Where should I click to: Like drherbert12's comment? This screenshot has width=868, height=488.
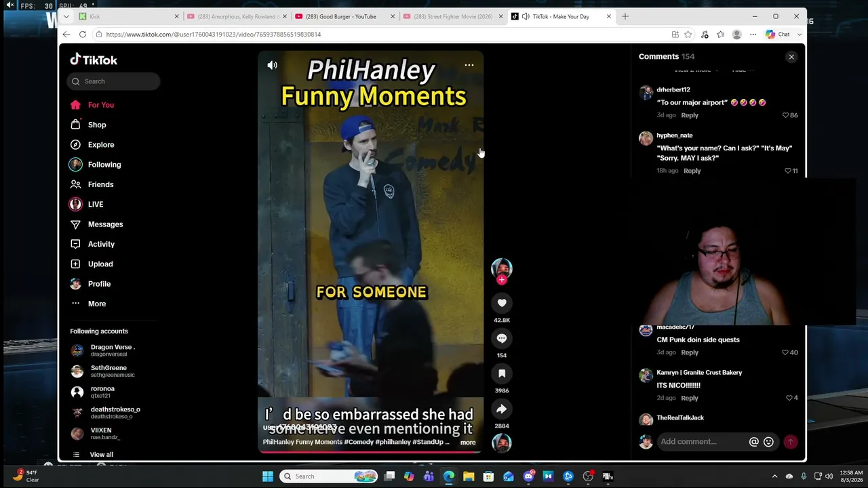click(786, 115)
